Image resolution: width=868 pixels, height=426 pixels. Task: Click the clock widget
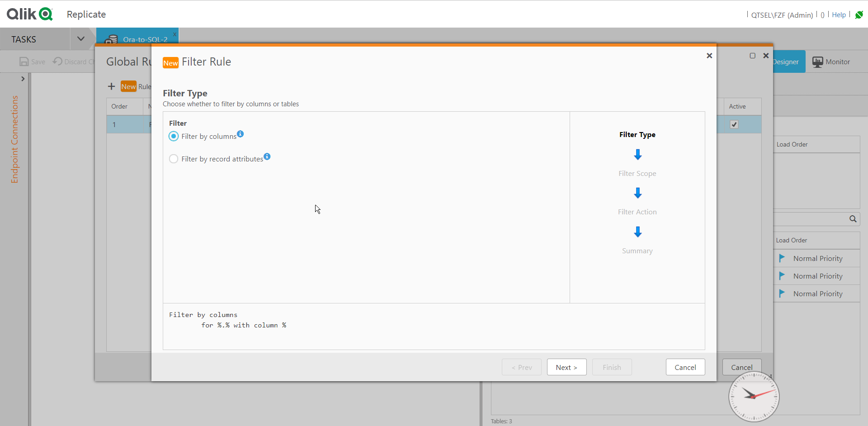tap(754, 397)
